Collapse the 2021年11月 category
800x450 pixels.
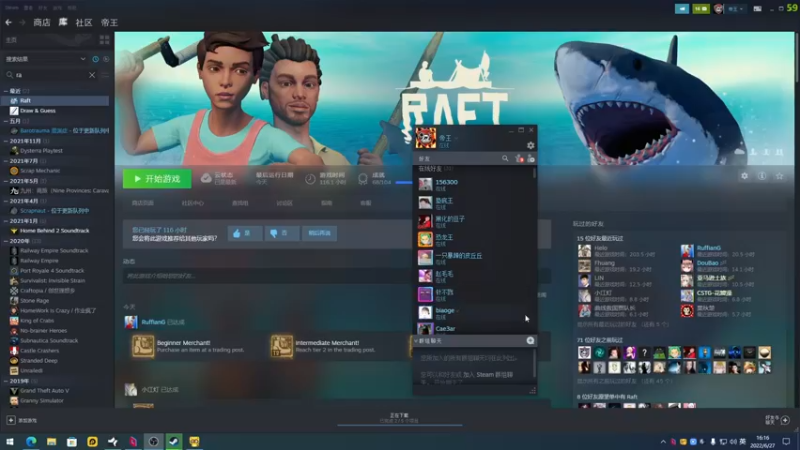click(6, 141)
